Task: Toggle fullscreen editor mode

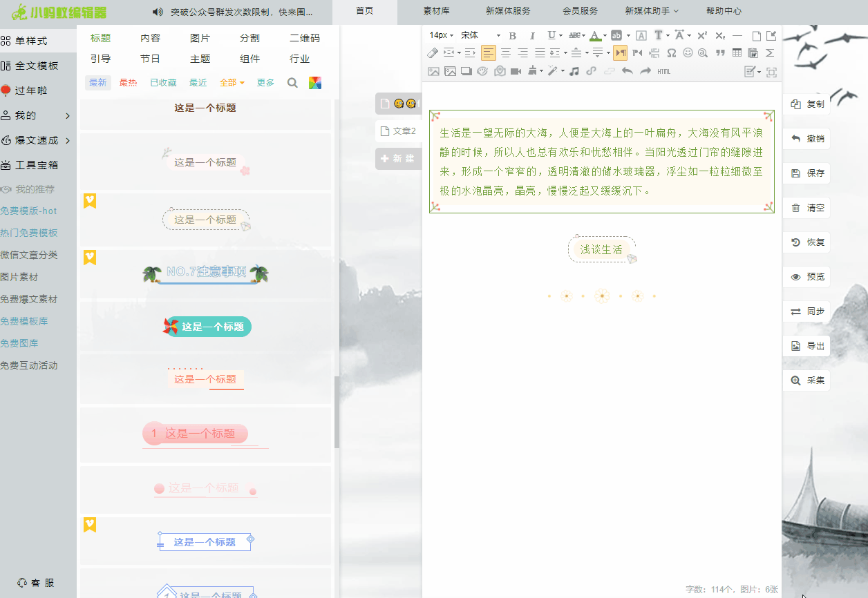Action: coord(771,72)
